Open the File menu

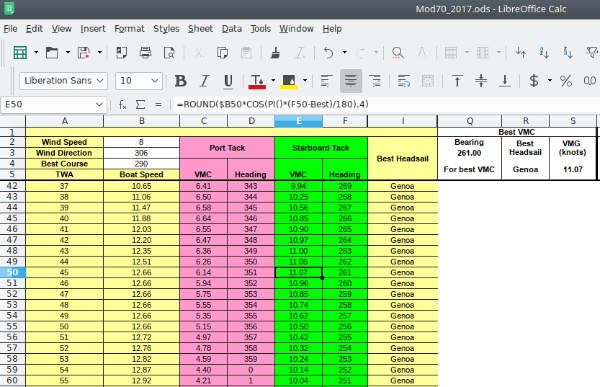coord(10,29)
